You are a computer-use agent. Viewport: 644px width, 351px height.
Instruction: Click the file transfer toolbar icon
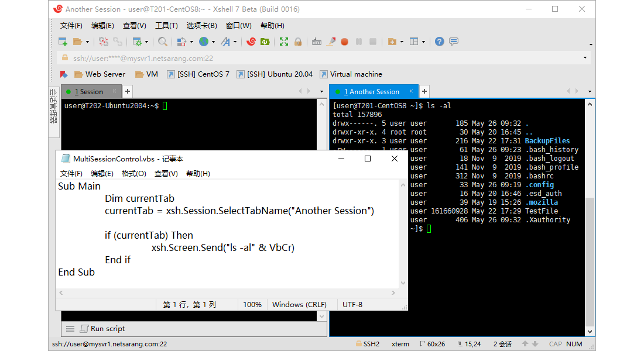tap(181, 42)
